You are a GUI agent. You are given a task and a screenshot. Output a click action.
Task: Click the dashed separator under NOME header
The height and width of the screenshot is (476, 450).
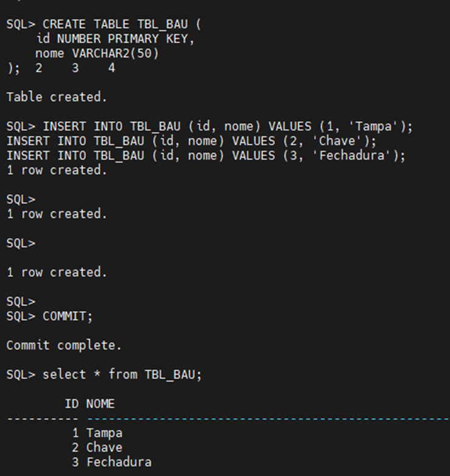coord(268,419)
